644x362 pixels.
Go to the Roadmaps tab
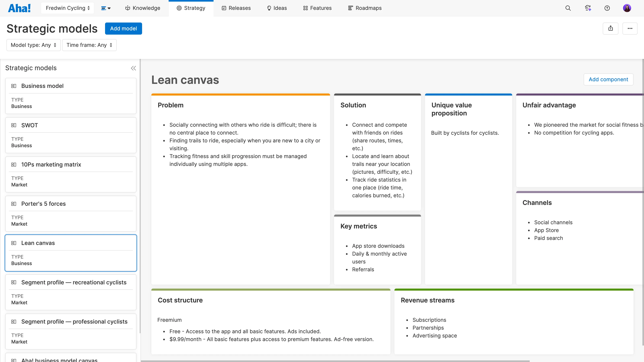point(365,8)
